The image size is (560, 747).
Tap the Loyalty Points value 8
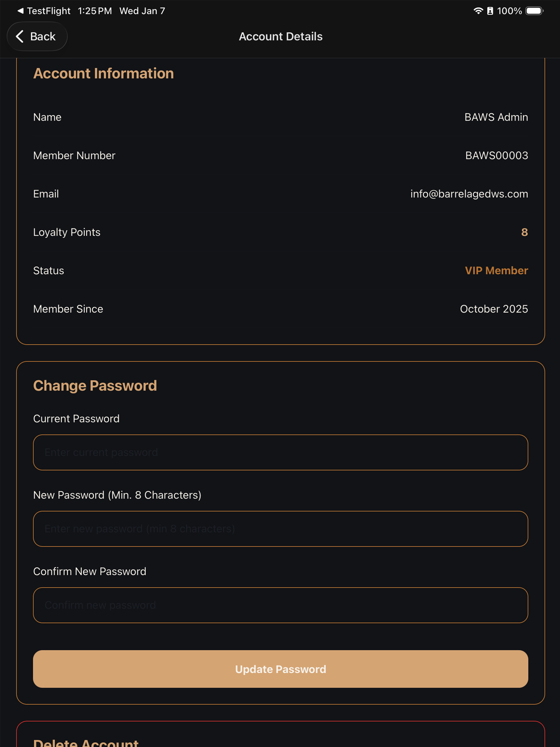click(524, 232)
